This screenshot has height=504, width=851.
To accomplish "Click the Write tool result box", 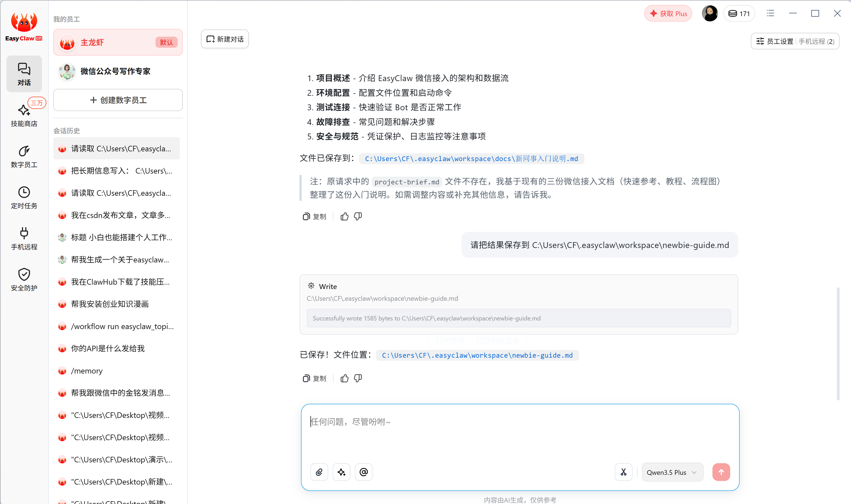I will [x=519, y=318].
